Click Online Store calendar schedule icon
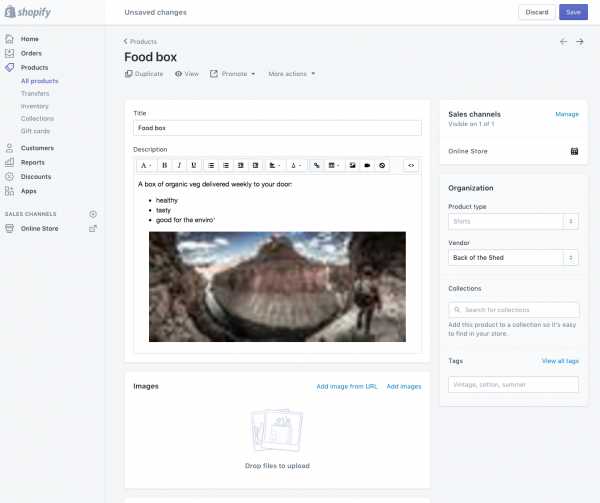600x503 pixels. 574,151
